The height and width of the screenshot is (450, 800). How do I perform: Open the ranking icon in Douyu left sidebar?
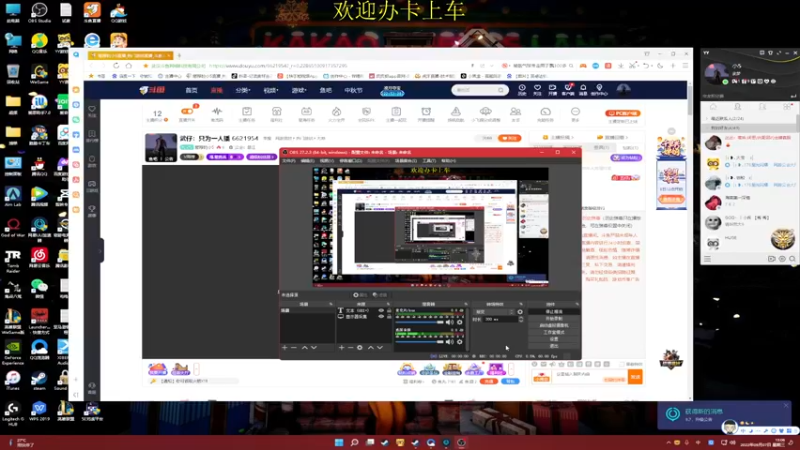(x=92, y=136)
